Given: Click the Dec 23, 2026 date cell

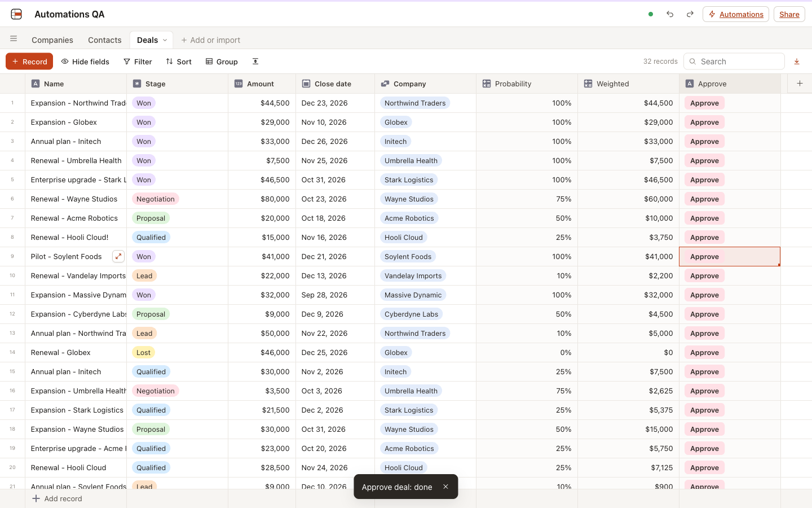Looking at the screenshot, I should point(336,103).
